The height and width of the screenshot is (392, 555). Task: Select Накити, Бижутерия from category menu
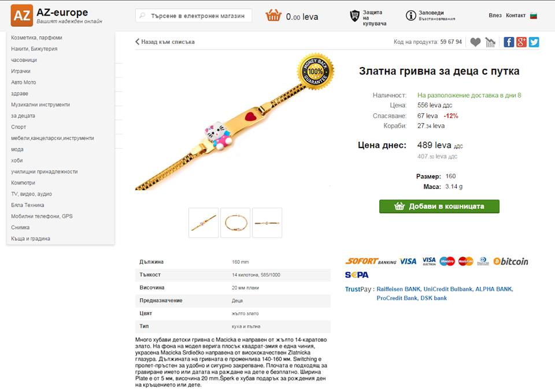(34, 49)
